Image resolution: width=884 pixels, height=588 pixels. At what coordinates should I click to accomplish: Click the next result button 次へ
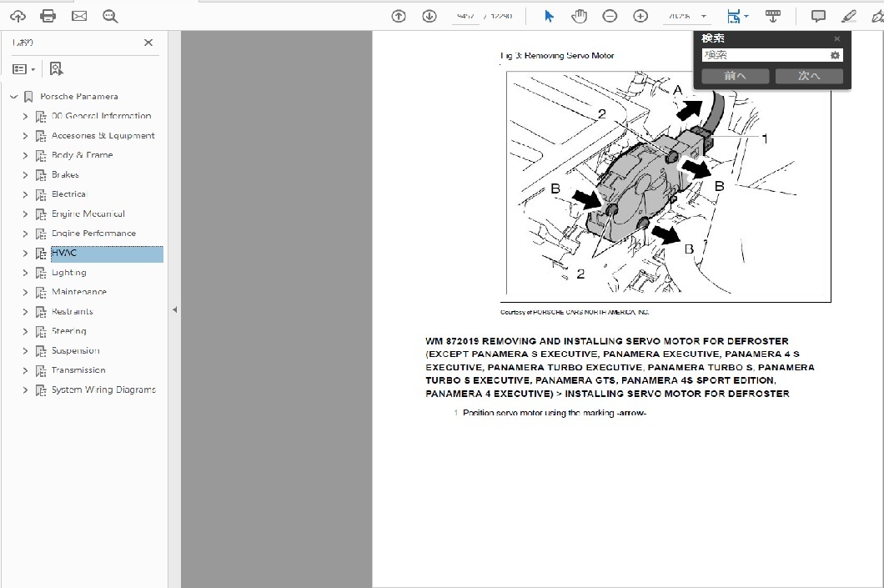[x=809, y=76]
